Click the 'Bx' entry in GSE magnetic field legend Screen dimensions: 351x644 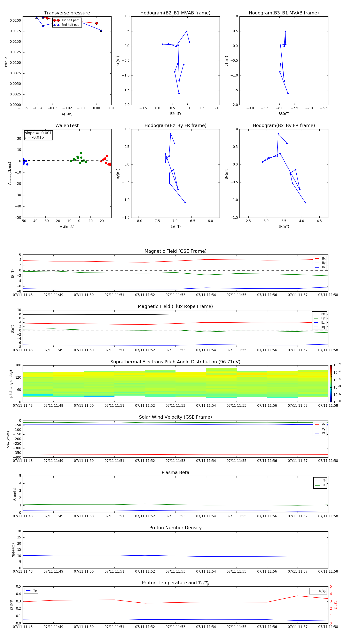click(320, 259)
